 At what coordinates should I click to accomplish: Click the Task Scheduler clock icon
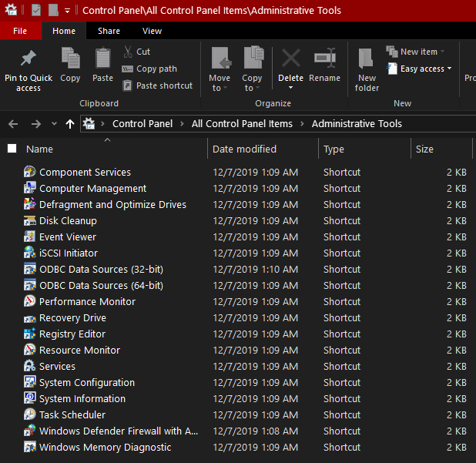click(x=30, y=414)
